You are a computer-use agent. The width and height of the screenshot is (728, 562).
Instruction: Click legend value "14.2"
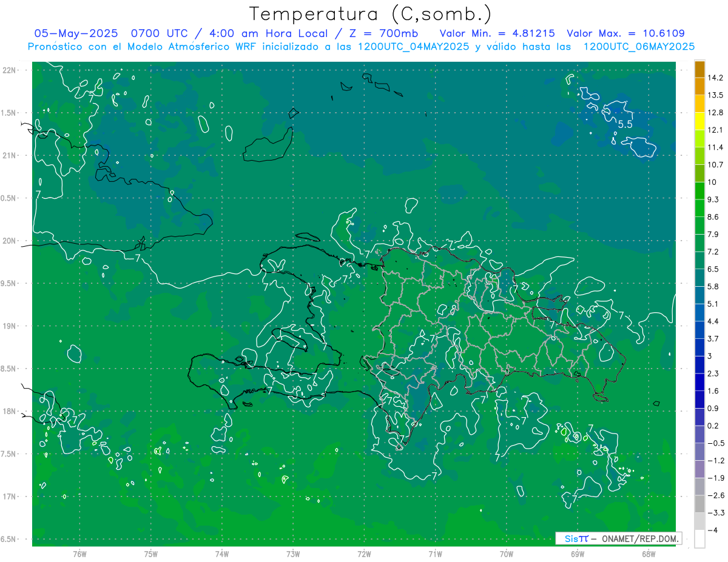(x=716, y=78)
